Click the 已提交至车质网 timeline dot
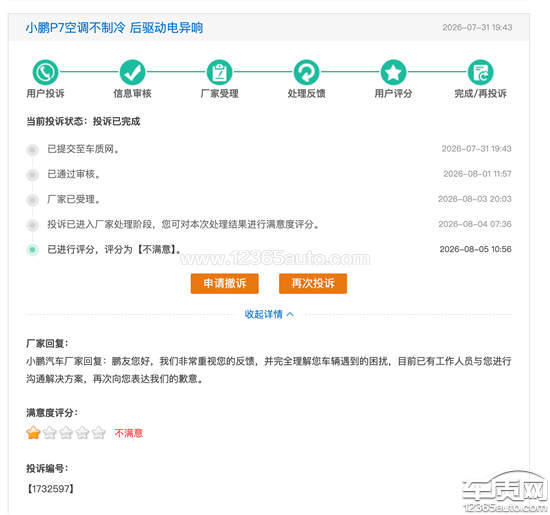Viewport: 550px width, 515px height. (x=33, y=150)
